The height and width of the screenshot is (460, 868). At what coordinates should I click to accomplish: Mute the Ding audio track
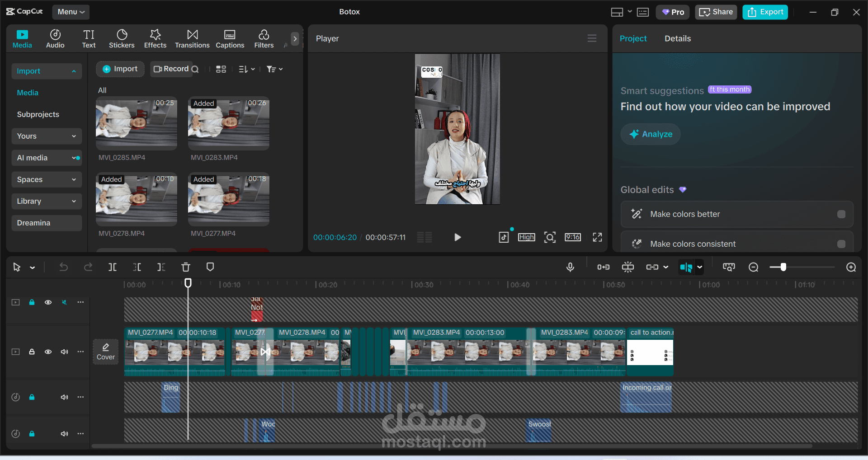[64, 397]
